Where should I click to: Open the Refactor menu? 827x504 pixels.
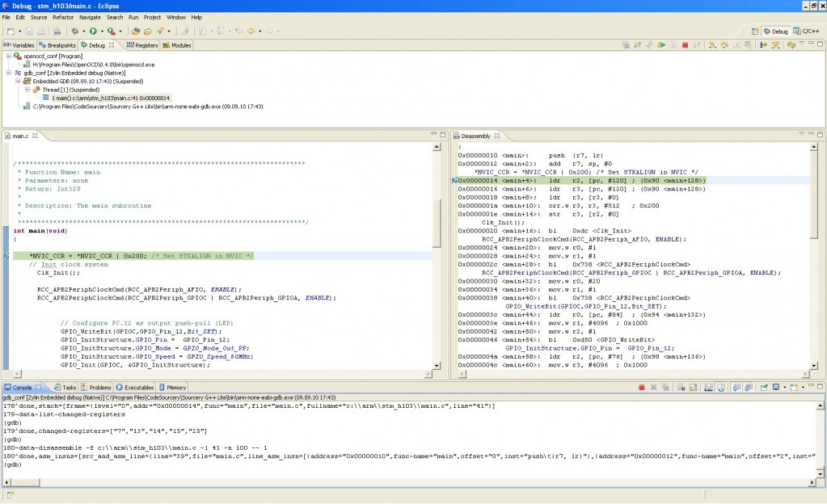[62, 17]
